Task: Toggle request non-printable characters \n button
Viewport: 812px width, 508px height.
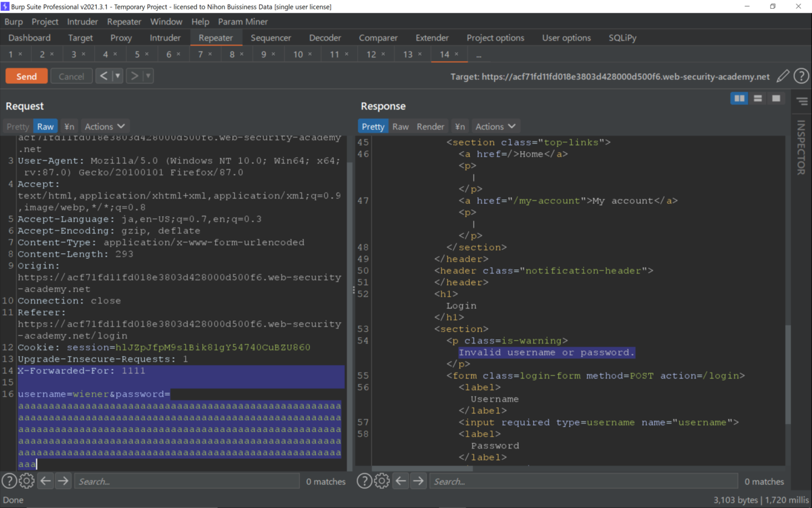Action: coord(69,126)
